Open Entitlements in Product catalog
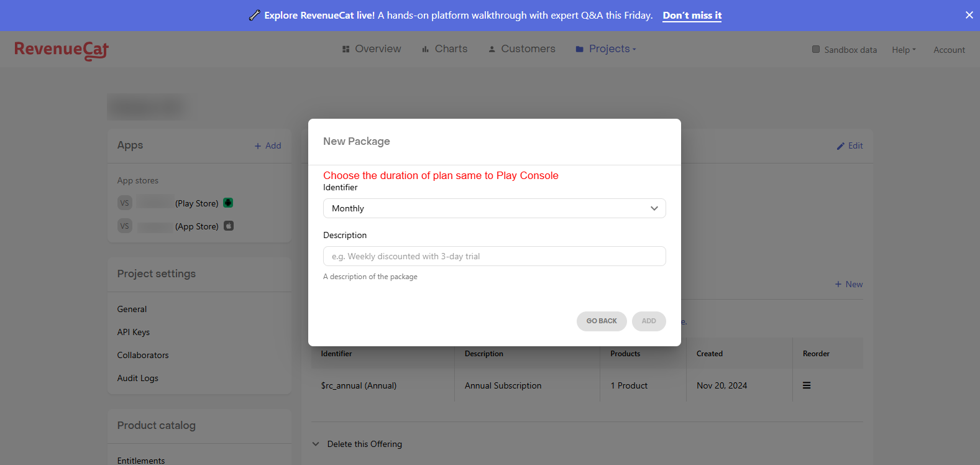The width and height of the screenshot is (980, 465). pyautogui.click(x=141, y=460)
